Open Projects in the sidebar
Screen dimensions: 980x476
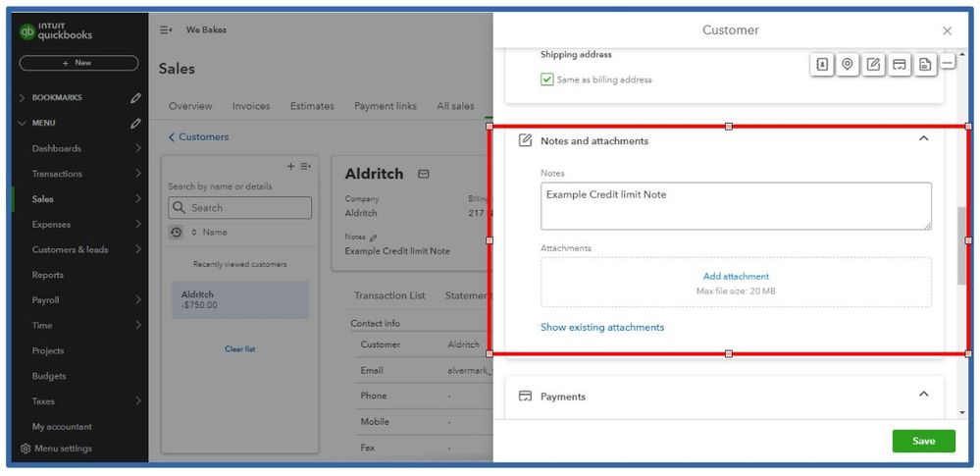click(x=48, y=351)
